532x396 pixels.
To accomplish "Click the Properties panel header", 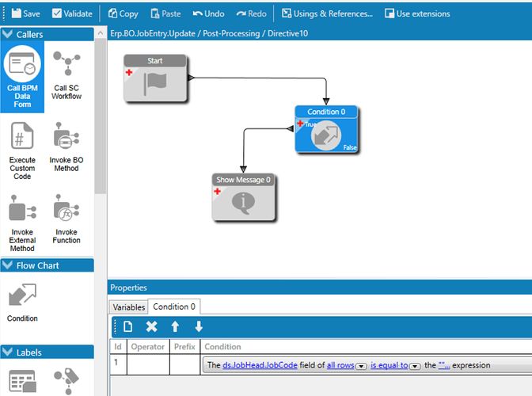I will pos(320,287).
